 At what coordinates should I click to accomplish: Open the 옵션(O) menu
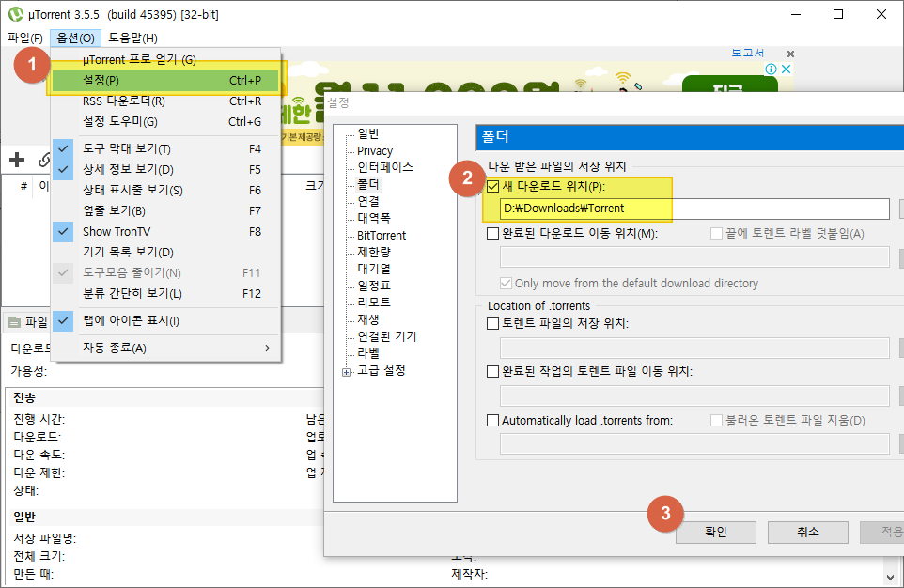tap(75, 39)
